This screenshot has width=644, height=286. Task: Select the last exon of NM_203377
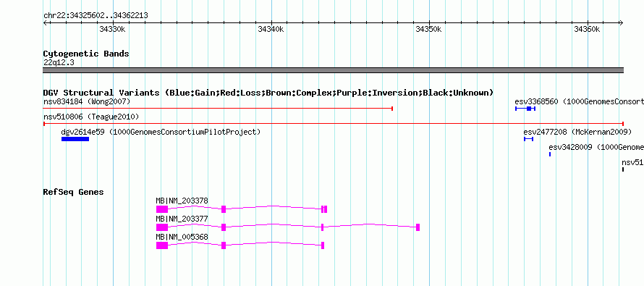coord(418,227)
